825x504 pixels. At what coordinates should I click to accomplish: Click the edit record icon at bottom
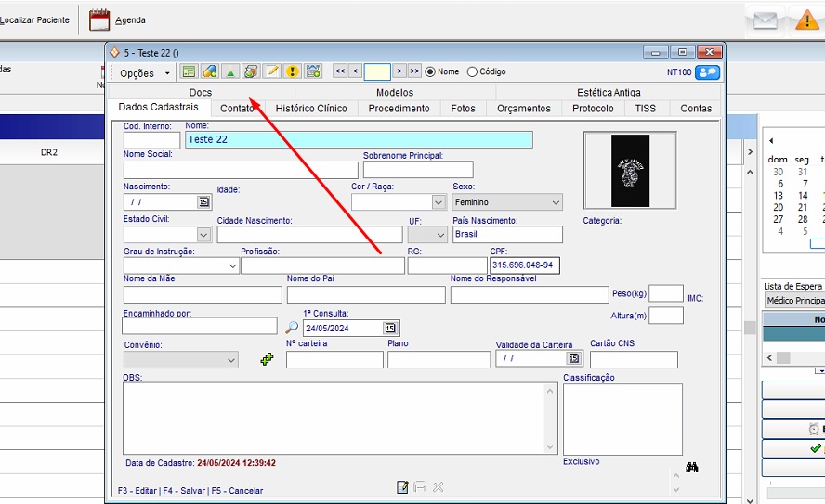(x=402, y=487)
